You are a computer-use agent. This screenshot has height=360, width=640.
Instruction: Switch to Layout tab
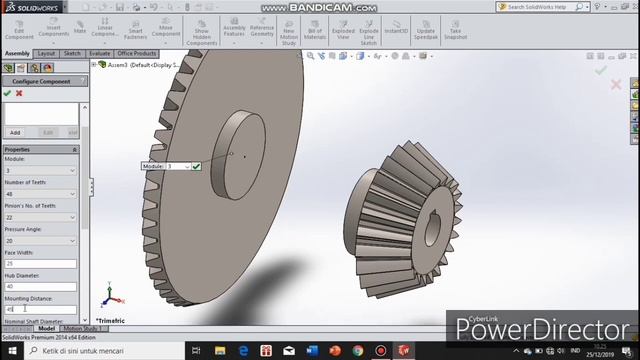coord(46,53)
